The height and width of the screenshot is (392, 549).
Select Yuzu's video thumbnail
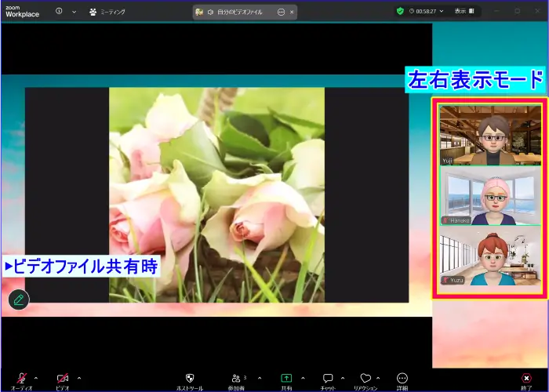[x=490, y=256]
